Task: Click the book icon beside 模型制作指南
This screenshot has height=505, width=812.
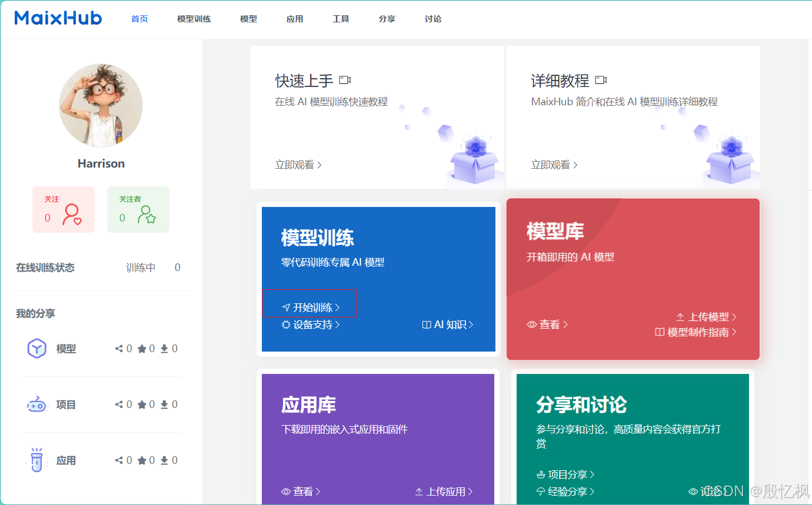Action: click(660, 332)
